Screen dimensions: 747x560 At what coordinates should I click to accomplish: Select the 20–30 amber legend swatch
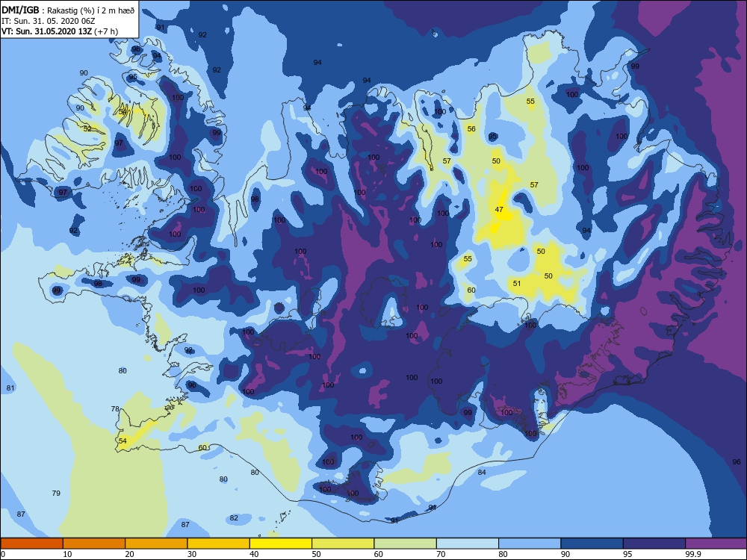pos(156,544)
